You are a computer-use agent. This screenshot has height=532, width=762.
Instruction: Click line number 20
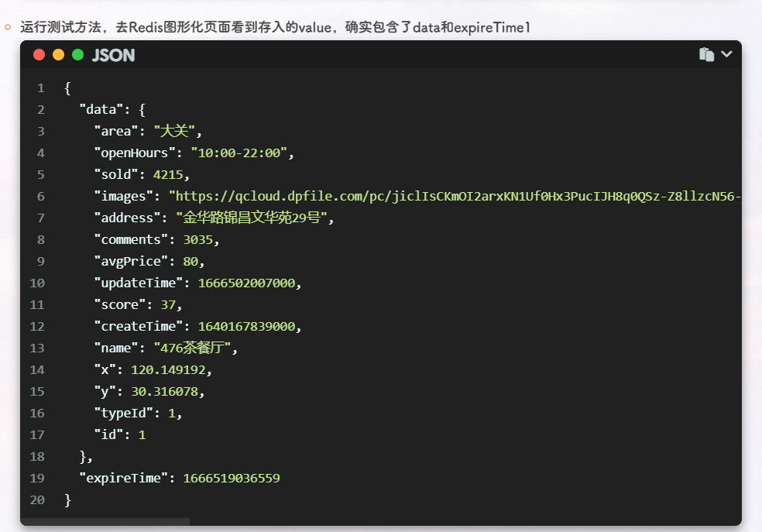tap(37, 500)
